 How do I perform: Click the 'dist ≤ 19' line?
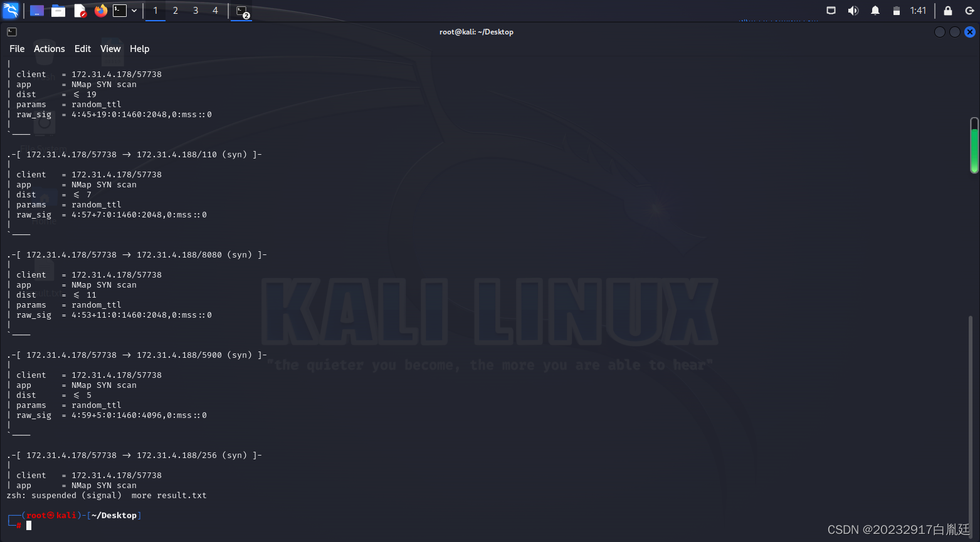(56, 95)
